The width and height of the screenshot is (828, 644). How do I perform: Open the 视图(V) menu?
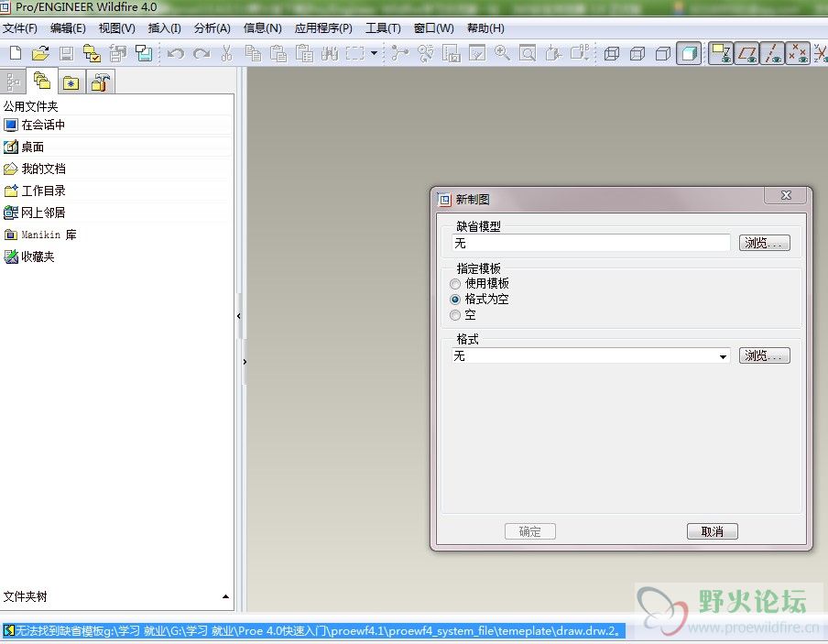pos(116,28)
